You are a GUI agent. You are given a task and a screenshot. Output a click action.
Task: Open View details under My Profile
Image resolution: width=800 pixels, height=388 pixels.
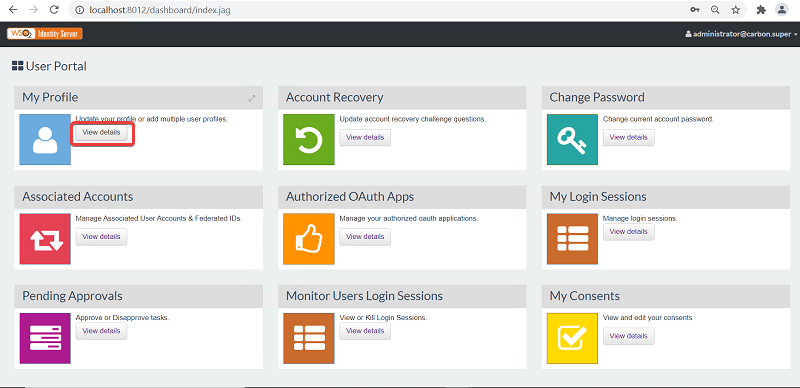[102, 132]
